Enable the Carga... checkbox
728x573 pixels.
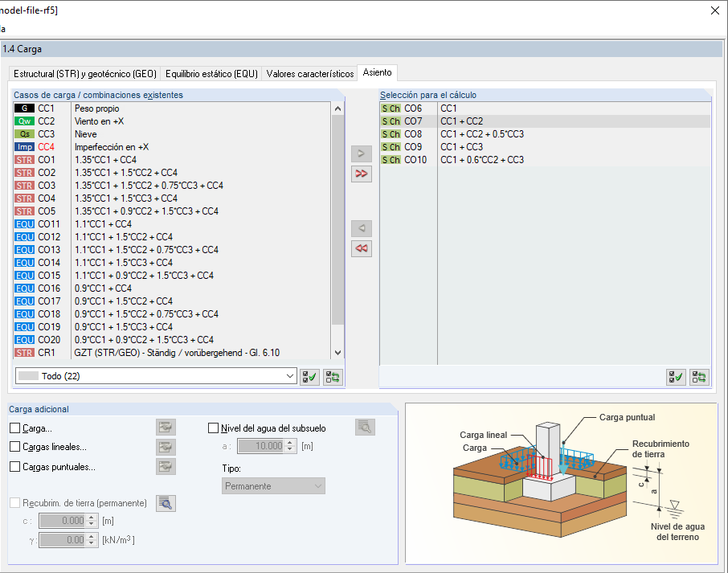click(14, 428)
